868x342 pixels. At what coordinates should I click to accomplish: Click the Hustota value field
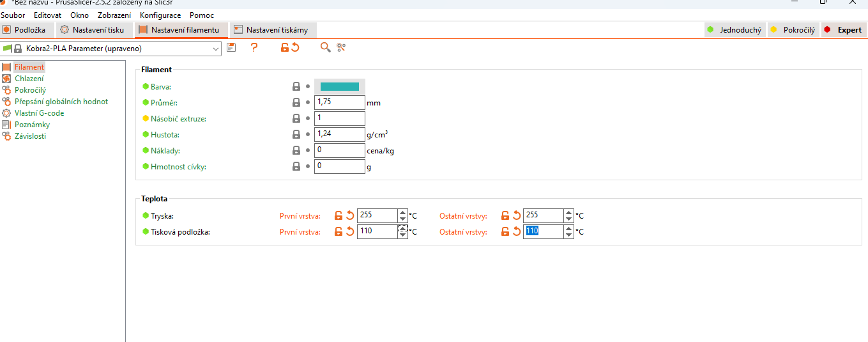340,134
